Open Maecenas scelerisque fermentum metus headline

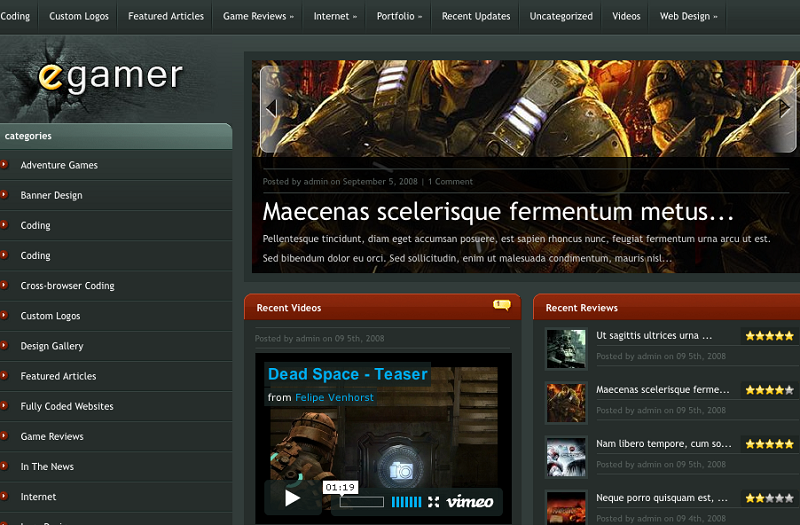(x=498, y=212)
